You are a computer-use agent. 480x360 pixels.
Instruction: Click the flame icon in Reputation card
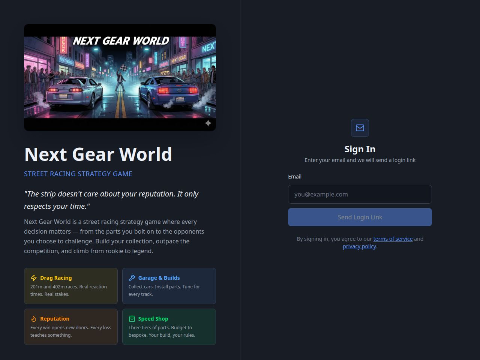click(34, 319)
